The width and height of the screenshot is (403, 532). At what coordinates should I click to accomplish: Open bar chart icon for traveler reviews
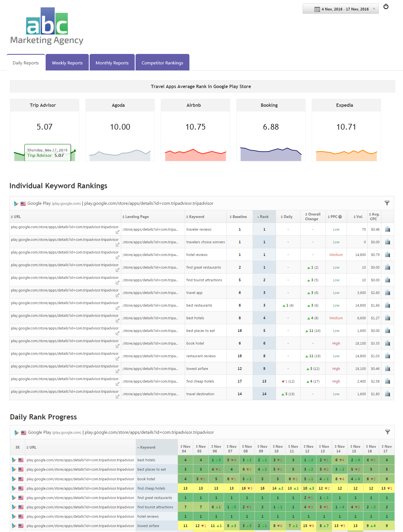388,229
